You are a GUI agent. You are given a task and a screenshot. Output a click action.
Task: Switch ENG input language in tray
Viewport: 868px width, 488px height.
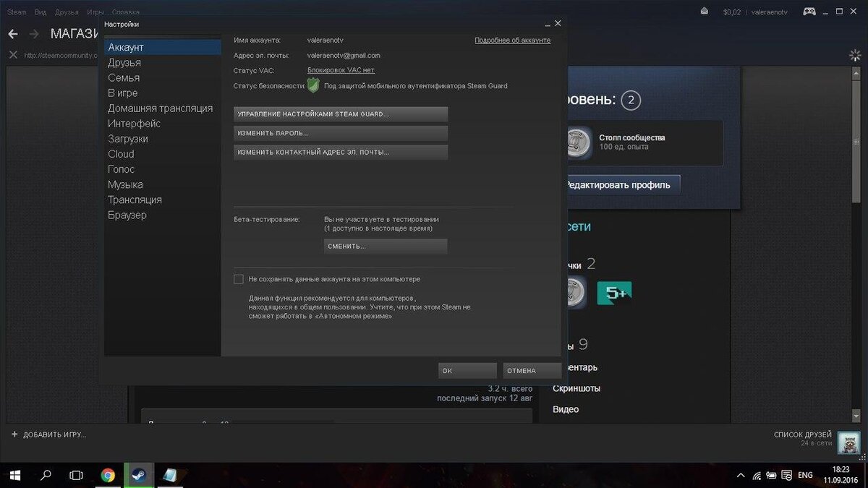click(805, 475)
